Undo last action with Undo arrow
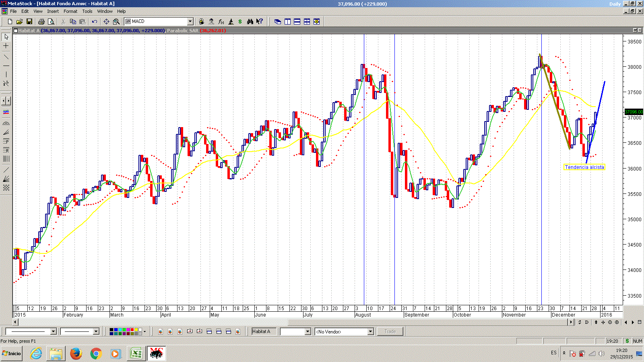644x362 pixels. (x=95, y=21)
